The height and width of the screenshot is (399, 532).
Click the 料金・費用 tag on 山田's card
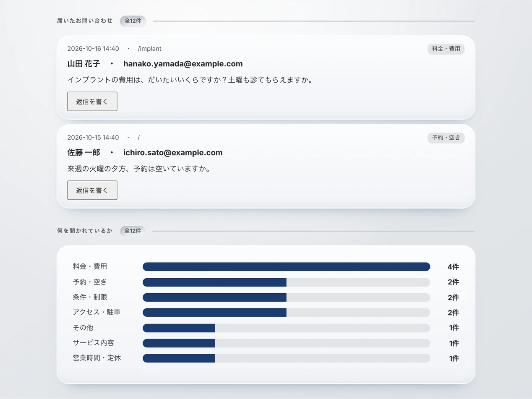tap(446, 49)
